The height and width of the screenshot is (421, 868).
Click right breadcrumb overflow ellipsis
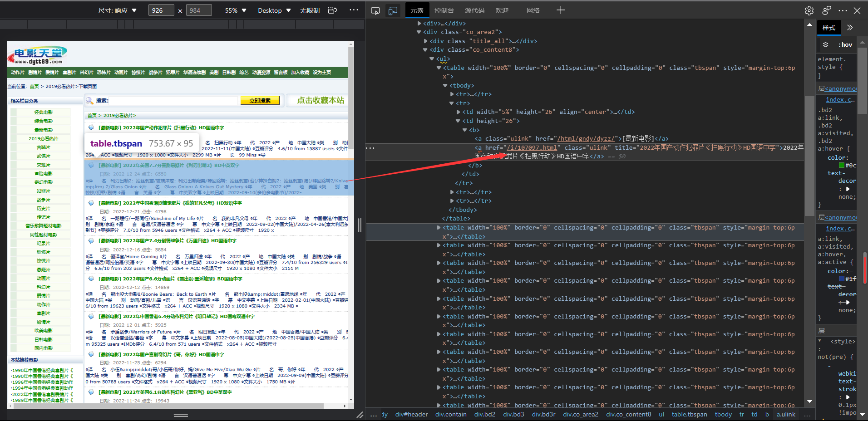(x=807, y=415)
